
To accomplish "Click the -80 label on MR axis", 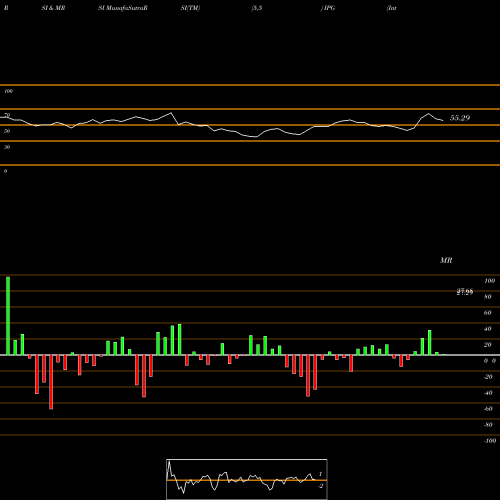I will point(488,425).
